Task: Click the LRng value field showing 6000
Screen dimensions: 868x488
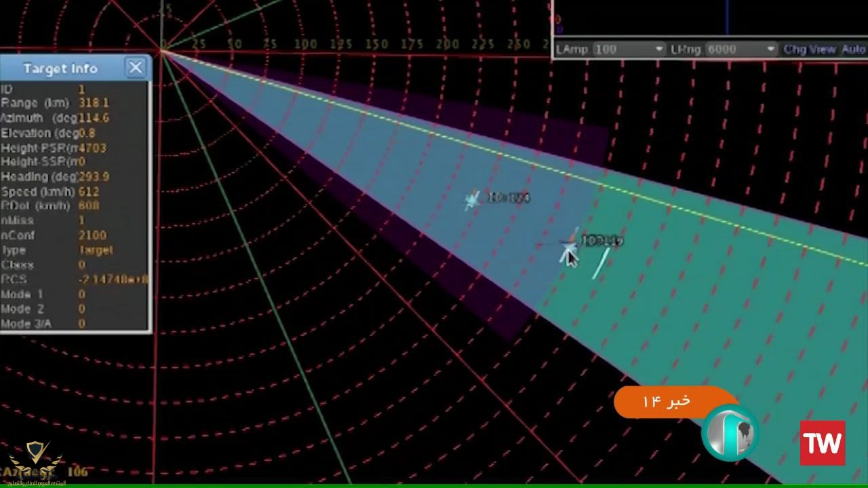Action: 735,49
